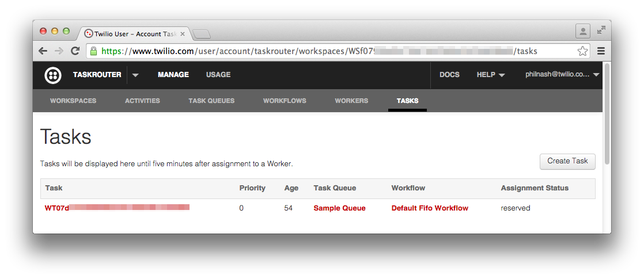Click the Priority column header
Screen dimensions: 644x279
252,188
